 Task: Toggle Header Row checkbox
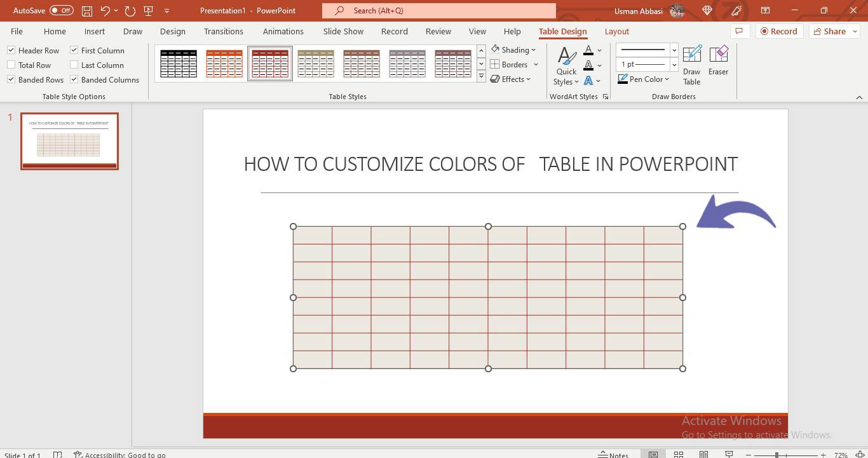(x=11, y=50)
